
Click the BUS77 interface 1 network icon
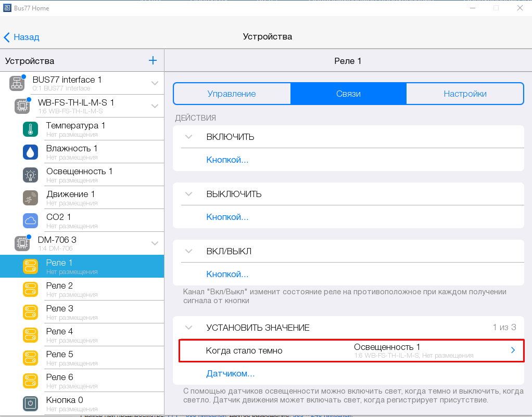click(17, 83)
